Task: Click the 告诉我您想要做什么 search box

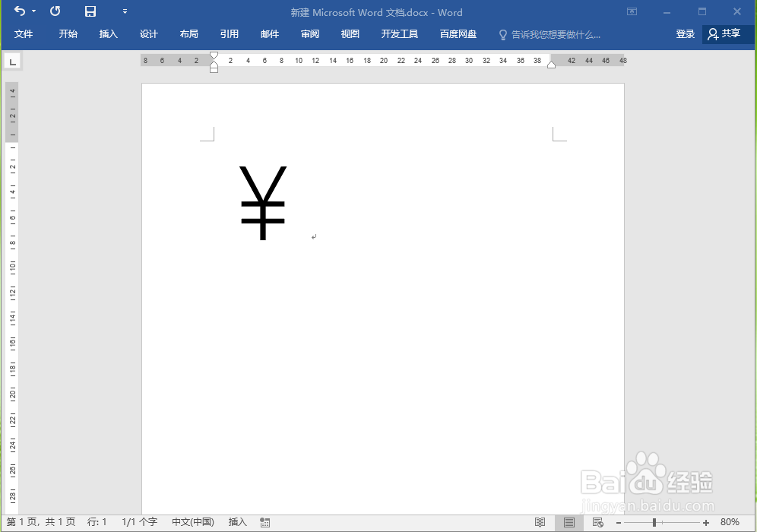Action: pyautogui.click(x=556, y=35)
